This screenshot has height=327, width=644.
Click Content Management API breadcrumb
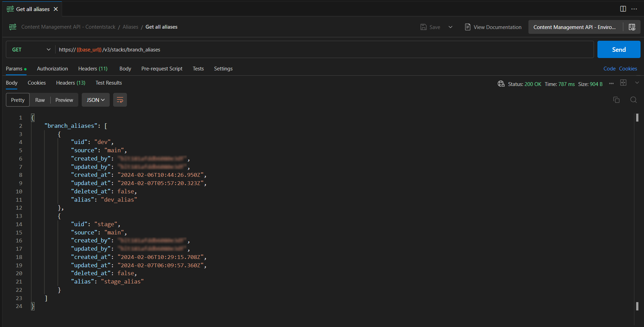click(x=68, y=27)
